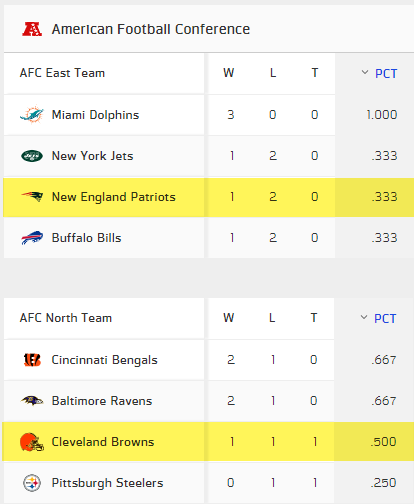Click the New York Jets logo
Screen dimensions: 414x504
click(x=32, y=156)
